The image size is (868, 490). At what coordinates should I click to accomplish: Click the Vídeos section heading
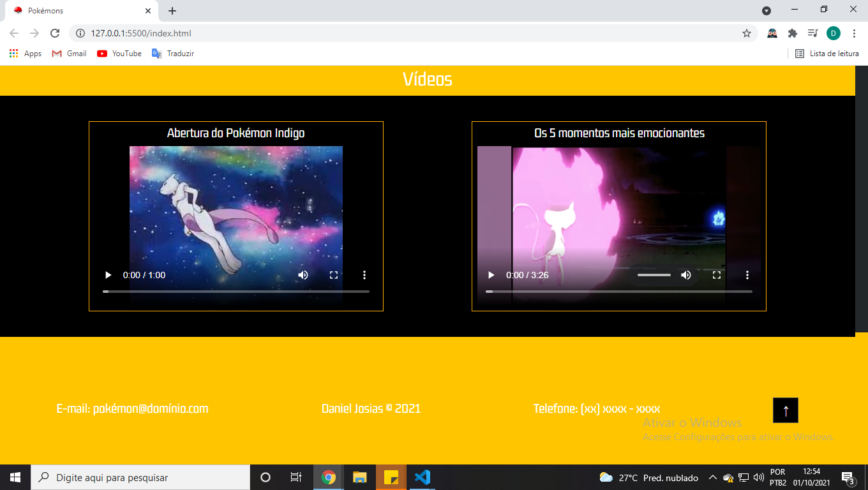pyautogui.click(x=428, y=80)
